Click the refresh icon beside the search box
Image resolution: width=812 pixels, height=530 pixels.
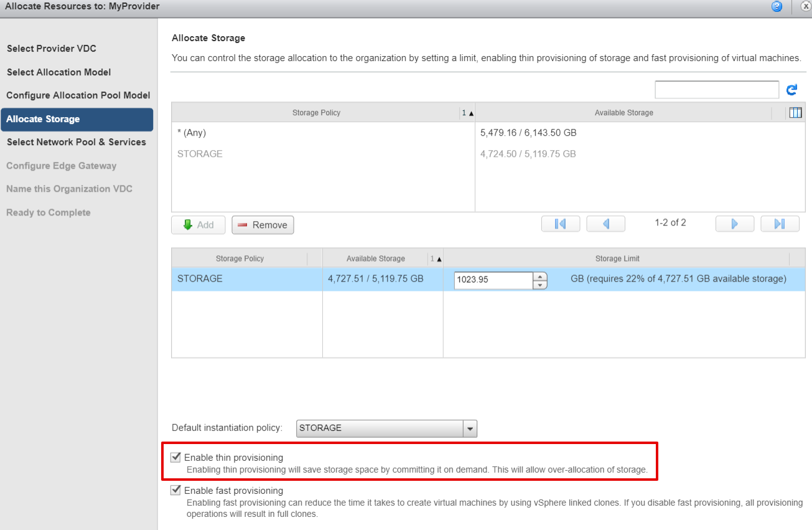791,90
